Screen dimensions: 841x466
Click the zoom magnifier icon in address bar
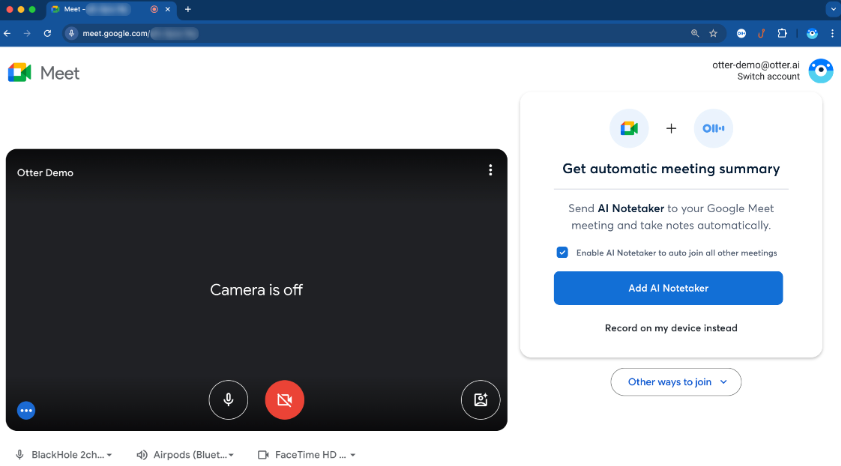click(695, 33)
